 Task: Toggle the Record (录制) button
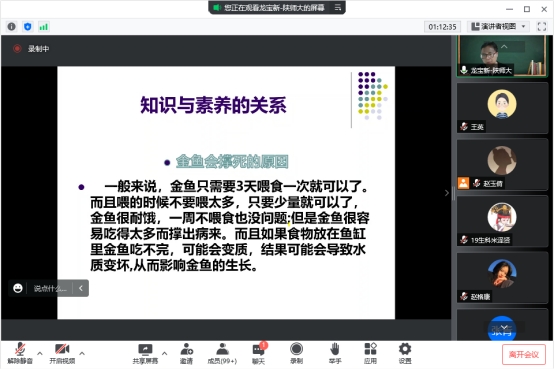(296, 353)
